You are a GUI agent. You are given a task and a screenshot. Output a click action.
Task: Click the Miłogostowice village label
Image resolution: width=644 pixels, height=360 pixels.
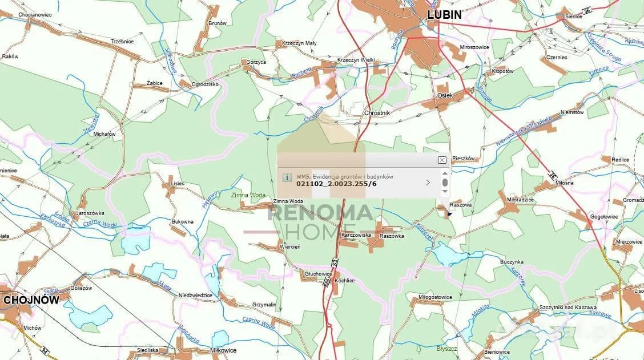coord(435,297)
